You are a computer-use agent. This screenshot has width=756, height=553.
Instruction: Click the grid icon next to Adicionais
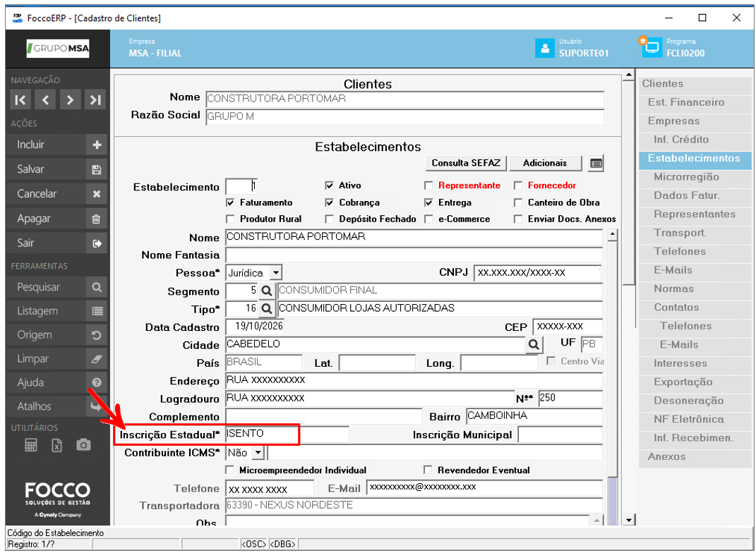pyautogui.click(x=596, y=164)
